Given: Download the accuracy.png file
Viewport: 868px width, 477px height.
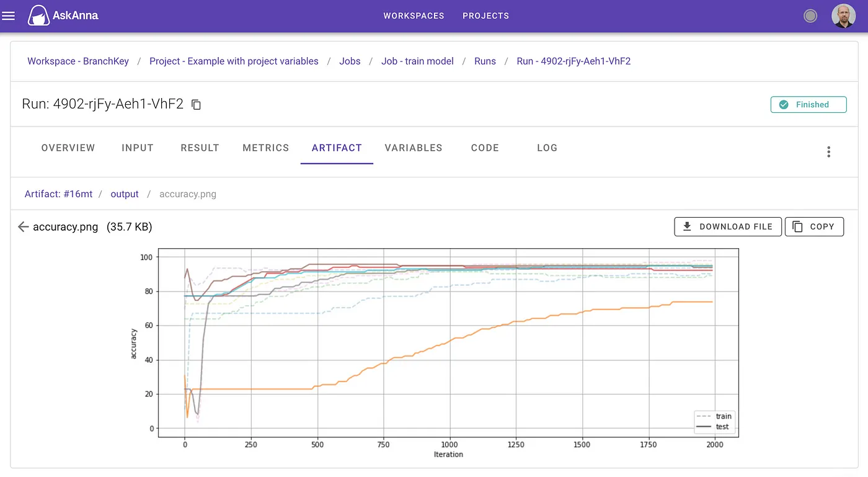Looking at the screenshot, I should [x=727, y=227].
